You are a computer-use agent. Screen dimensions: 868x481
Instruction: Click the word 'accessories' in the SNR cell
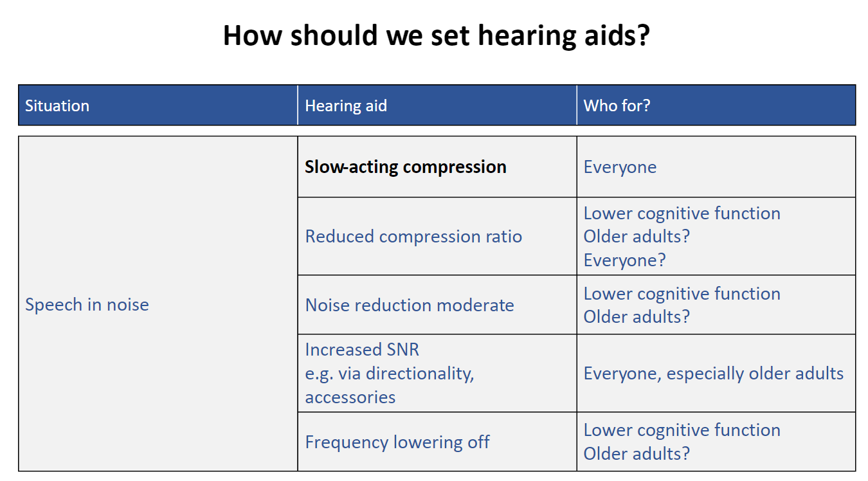click(x=350, y=397)
